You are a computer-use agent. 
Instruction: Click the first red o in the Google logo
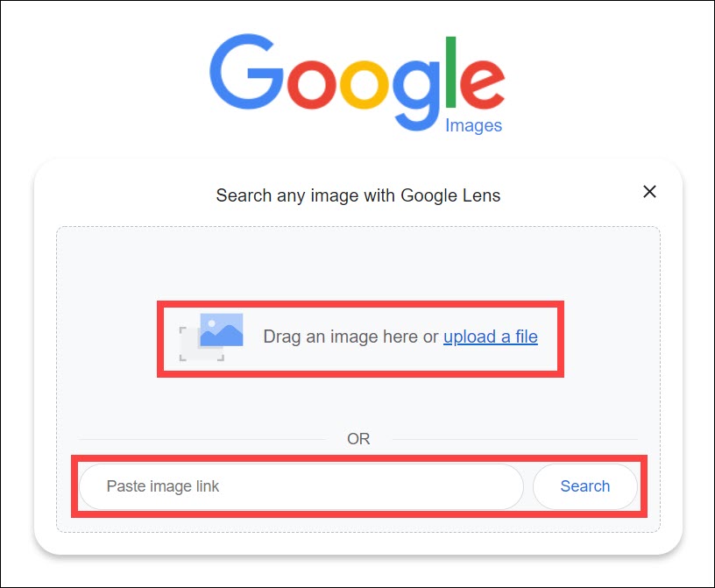tap(312, 83)
